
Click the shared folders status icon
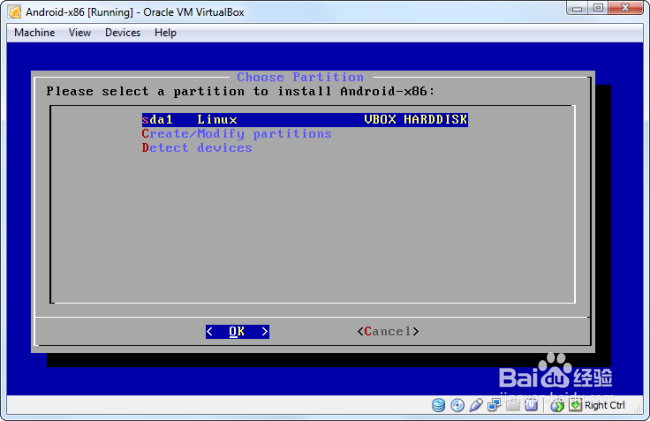pos(513,405)
